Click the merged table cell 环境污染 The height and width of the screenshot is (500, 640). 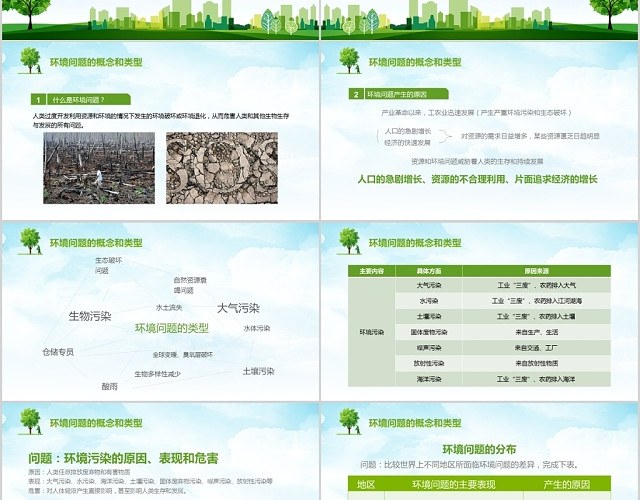pyautogui.click(x=371, y=332)
